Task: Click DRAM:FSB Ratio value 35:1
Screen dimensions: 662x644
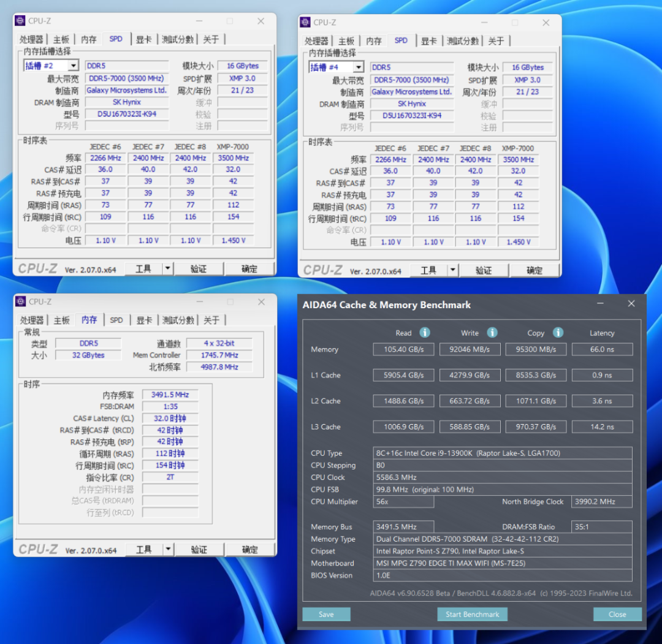Action: click(x=602, y=526)
